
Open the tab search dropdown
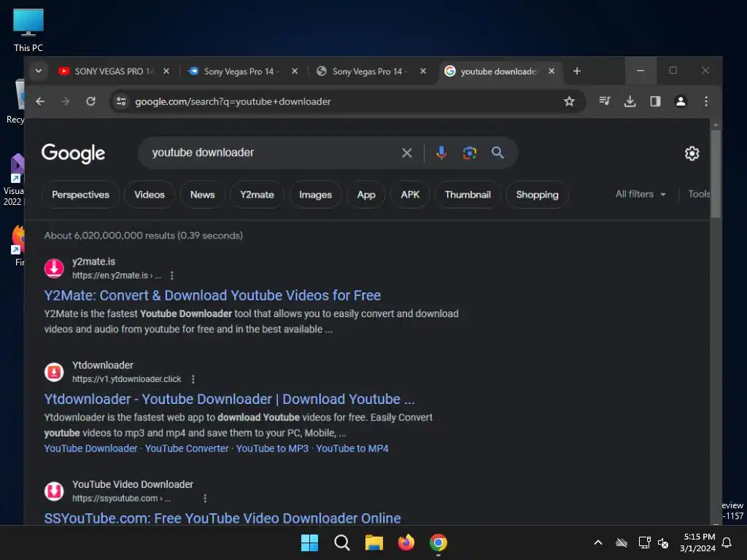click(39, 71)
